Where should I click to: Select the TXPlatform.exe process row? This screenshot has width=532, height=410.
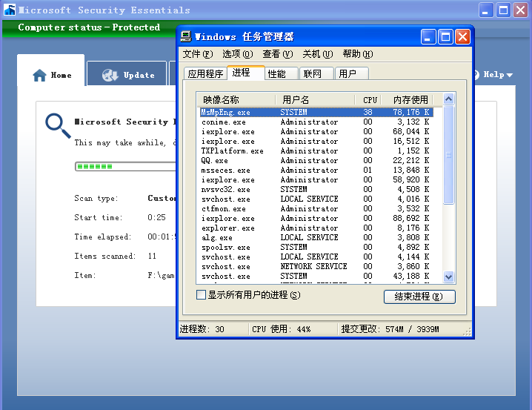316,151
